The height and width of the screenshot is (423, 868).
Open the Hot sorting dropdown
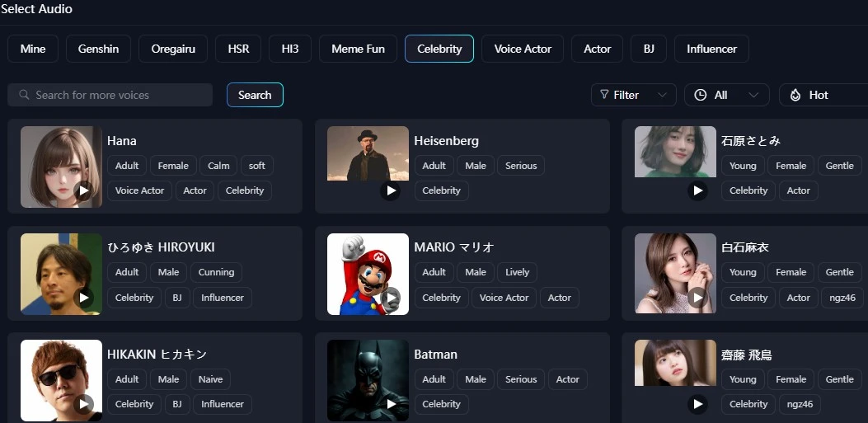[x=823, y=95]
